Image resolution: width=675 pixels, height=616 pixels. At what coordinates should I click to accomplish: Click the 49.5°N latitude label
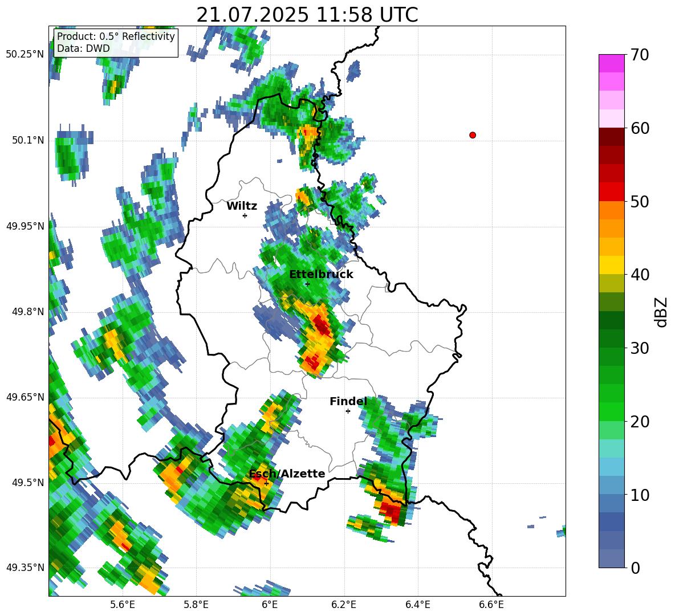pos(28,482)
